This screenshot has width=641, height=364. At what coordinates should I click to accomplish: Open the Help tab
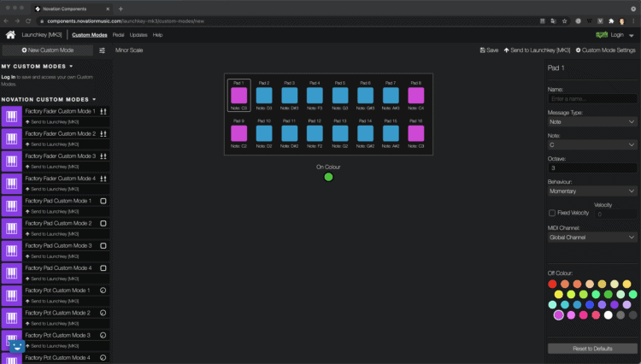pyautogui.click(x=157, y=35)
